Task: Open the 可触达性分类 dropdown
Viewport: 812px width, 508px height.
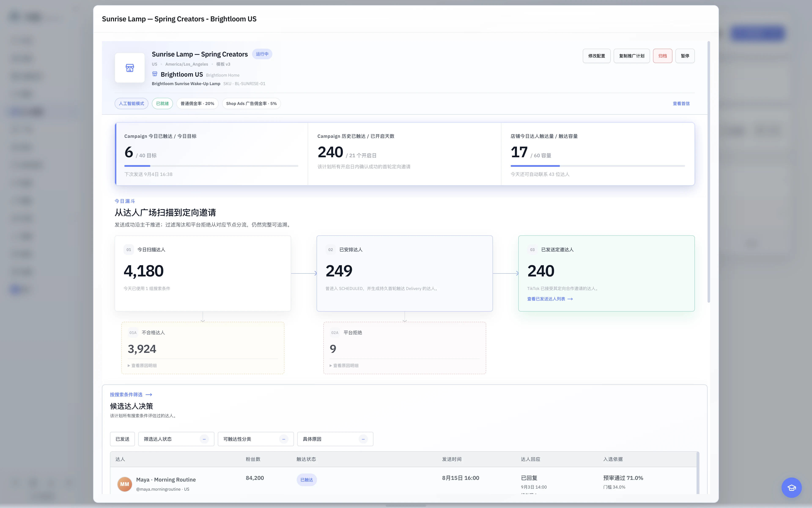Action: click(x=256, y=439)
